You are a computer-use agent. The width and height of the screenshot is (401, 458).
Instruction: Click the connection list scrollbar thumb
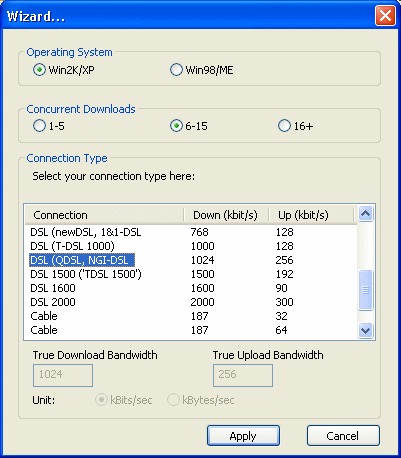pos(366,290)
